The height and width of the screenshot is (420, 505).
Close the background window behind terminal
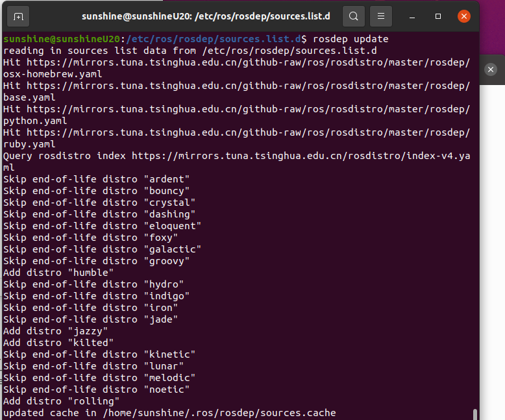point(491,69)
